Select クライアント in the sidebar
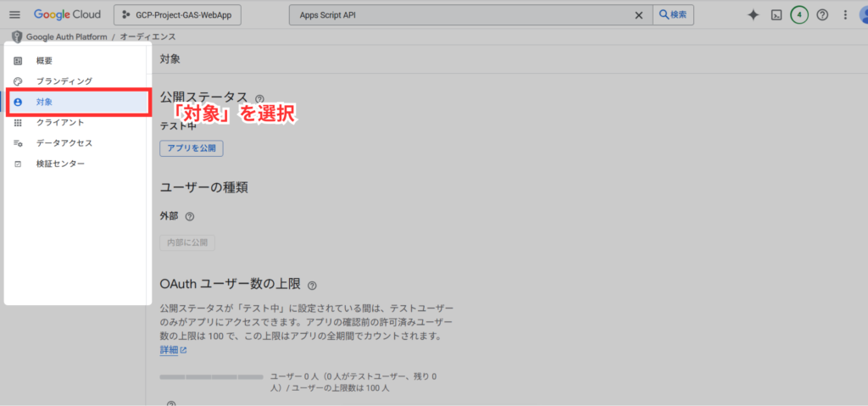The width and height of the screenshot is (868, 406). pyautogui.click(x=77, y=122)
